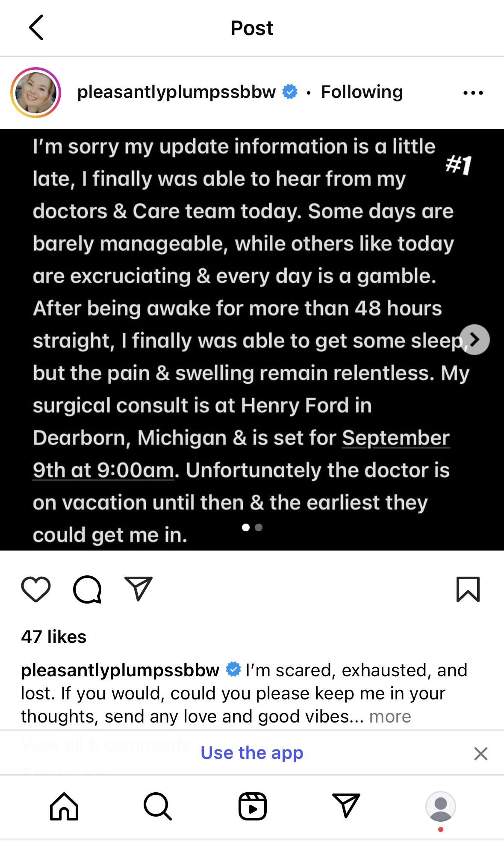This screenshot has width=504, height=841.
Task: Open comments via speech bubble icon
Action: tap(87, 589)
